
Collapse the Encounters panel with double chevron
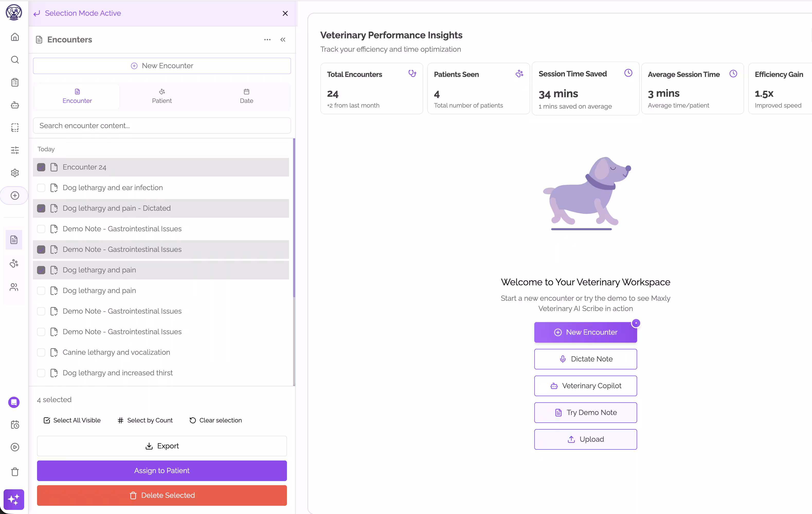pos(283,39)
